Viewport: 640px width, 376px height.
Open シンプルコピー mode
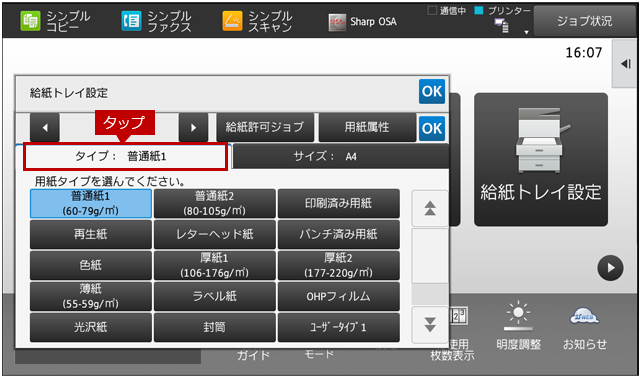55,21
